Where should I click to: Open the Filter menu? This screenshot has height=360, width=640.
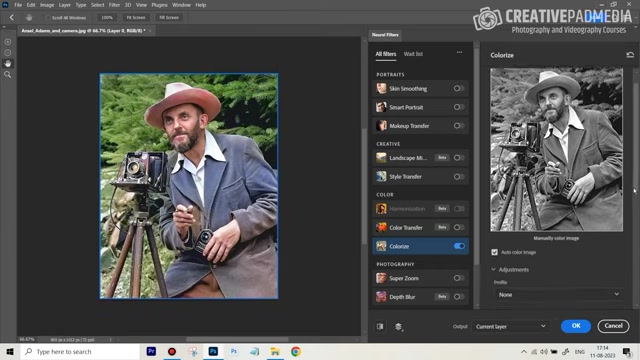(114, 5)
